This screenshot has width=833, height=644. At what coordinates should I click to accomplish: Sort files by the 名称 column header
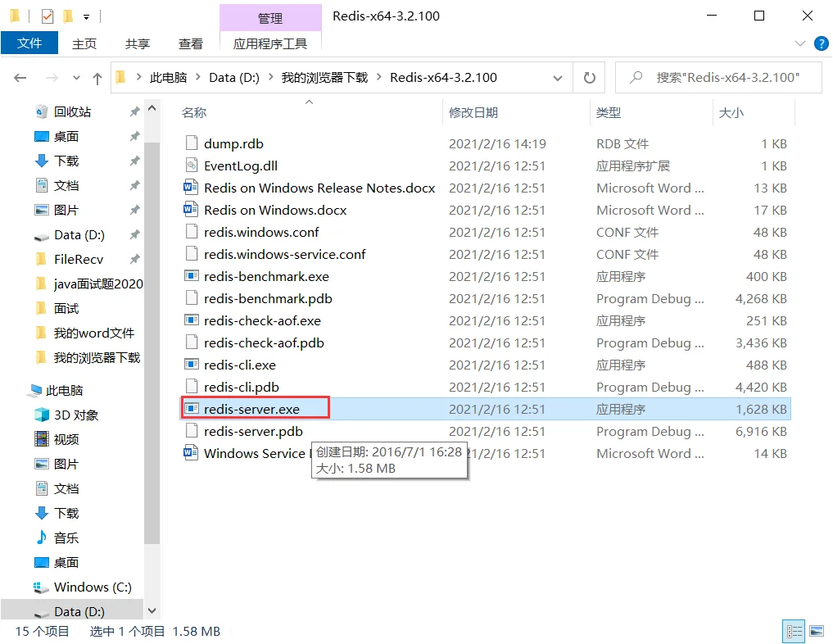point(194,112)
